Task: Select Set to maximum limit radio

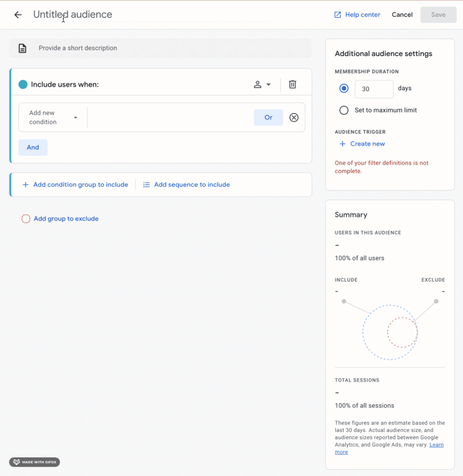Action: (x=344, y=111)
